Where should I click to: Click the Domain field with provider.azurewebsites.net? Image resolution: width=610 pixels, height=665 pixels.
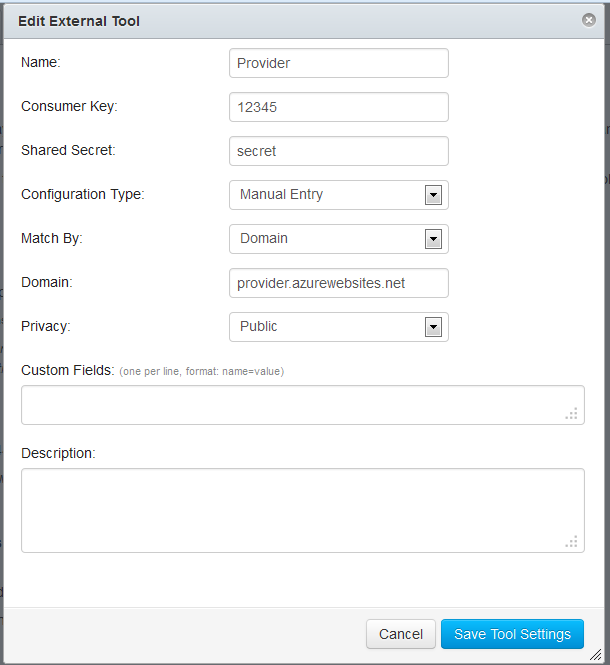point(338,283)
